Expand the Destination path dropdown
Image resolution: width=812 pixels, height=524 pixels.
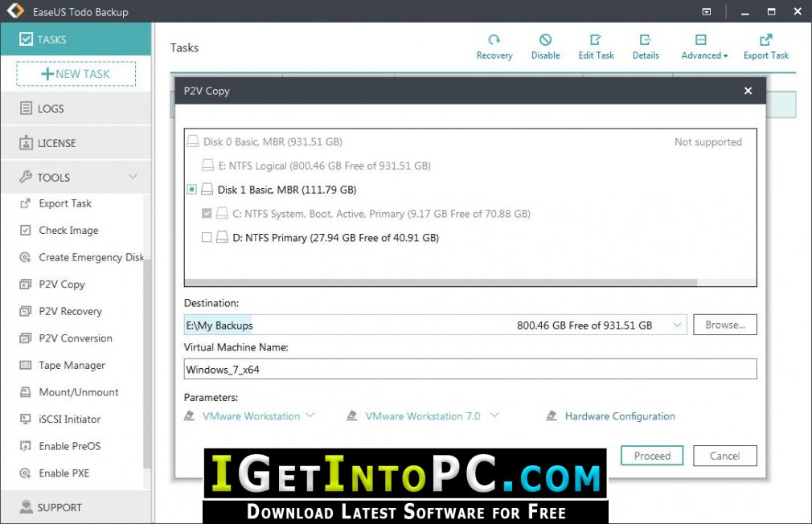click(677, 325)
